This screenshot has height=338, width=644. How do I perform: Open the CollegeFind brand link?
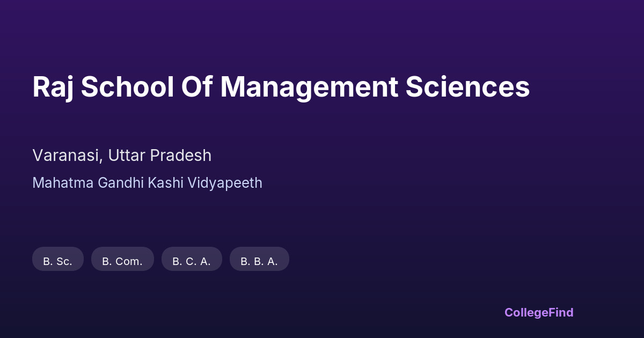pyautogui.click(x=539, y=312)
